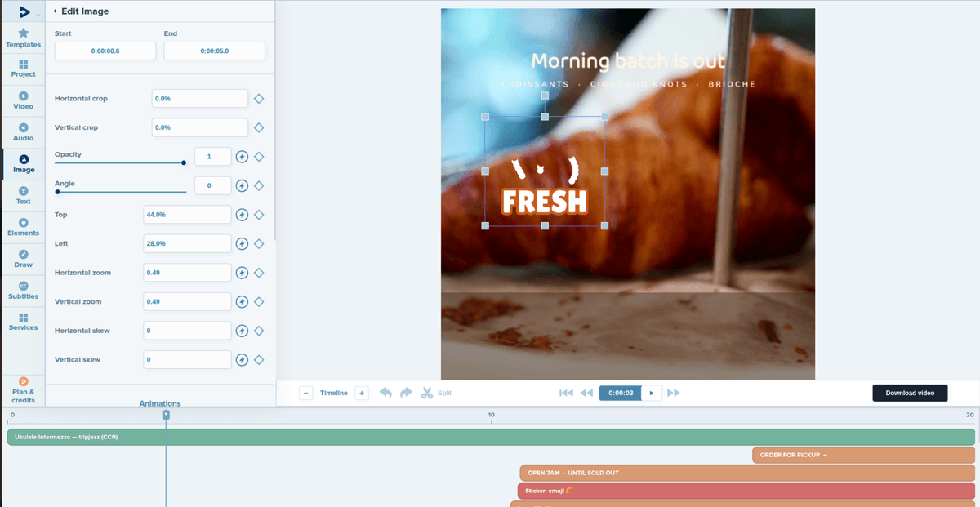Open the Services sidebar panel
980x507 pixels.
coord(23,322)
